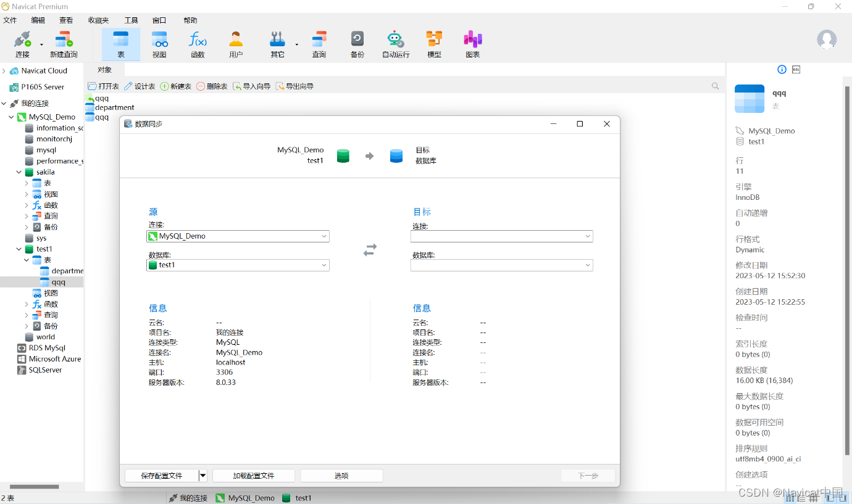Click the 下一步 (Next) button

click(588, 476)
